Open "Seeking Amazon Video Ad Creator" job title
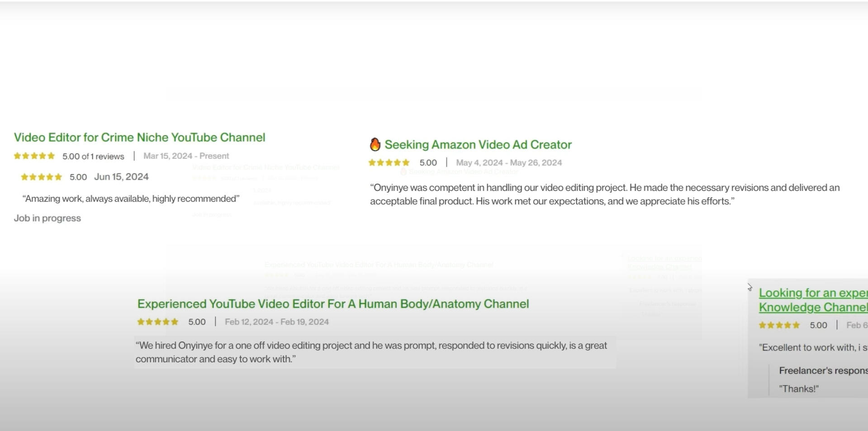The width and height of the screenshot is (868, 431). click(478, 145)
